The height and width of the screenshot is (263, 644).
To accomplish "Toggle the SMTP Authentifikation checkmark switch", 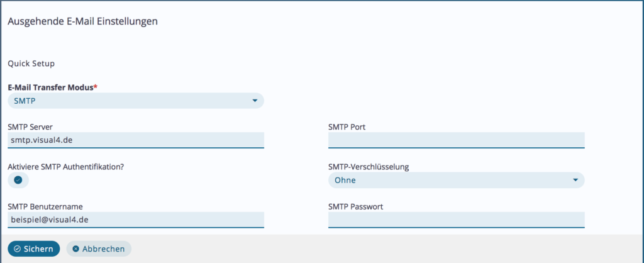I will [x=18, y=180].
